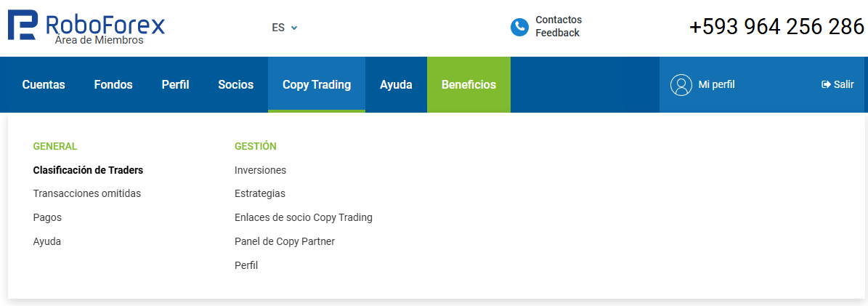Open the Cuentas menu

[44, 85]
